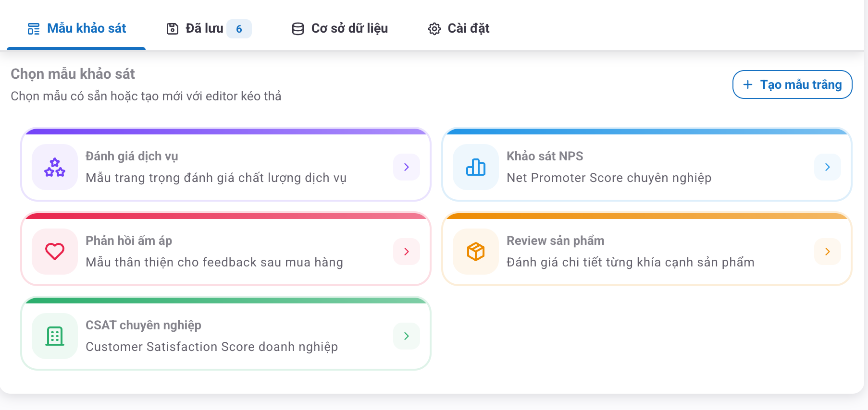Click the chevron on Phản hồi ấm áp card
The image size is (868, 410).
click(406, 252)
